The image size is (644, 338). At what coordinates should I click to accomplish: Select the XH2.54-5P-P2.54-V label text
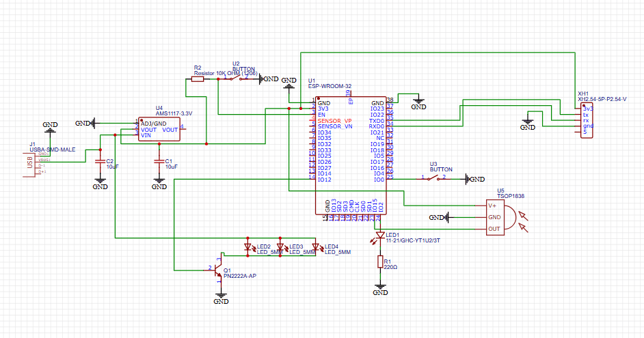click(602, 99)
